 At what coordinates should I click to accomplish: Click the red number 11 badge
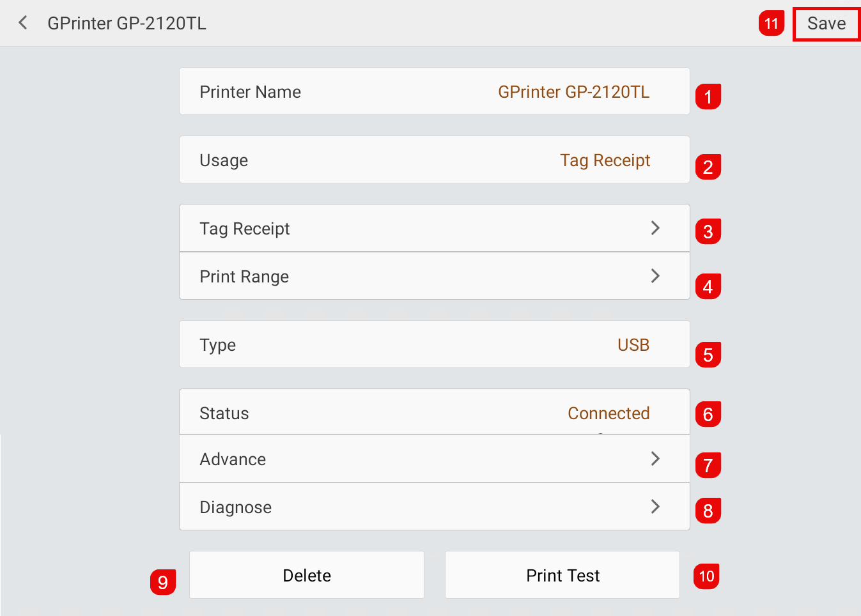point(772,24)
